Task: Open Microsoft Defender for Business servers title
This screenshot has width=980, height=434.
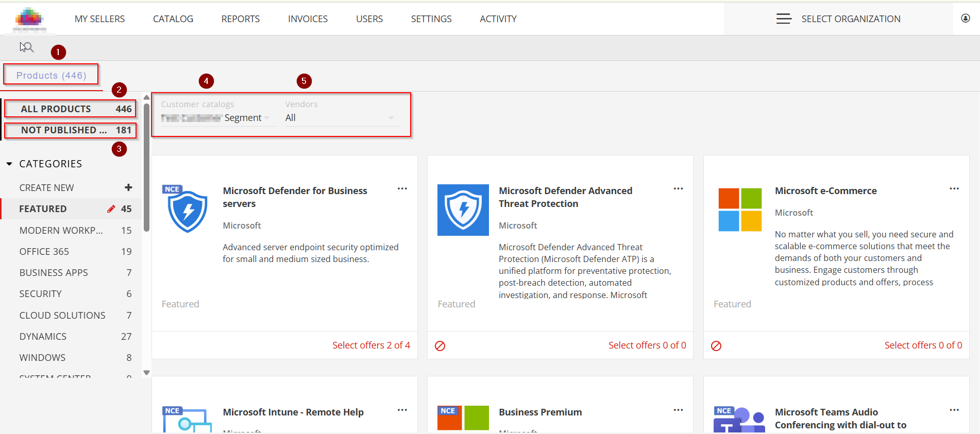Action: pyautogui.click(x=295, y=197)
